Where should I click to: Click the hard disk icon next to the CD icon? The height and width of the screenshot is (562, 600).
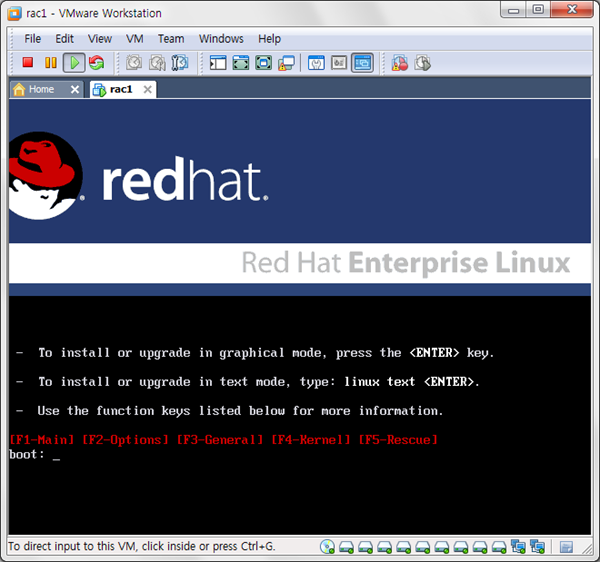(x=346, y=547)
